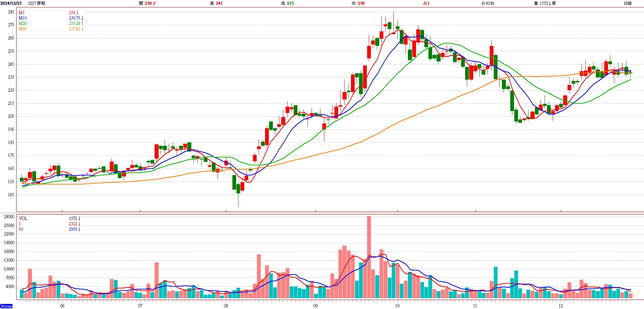
Task: Click the blue M10 moving average label
Action: coord(23,18)
